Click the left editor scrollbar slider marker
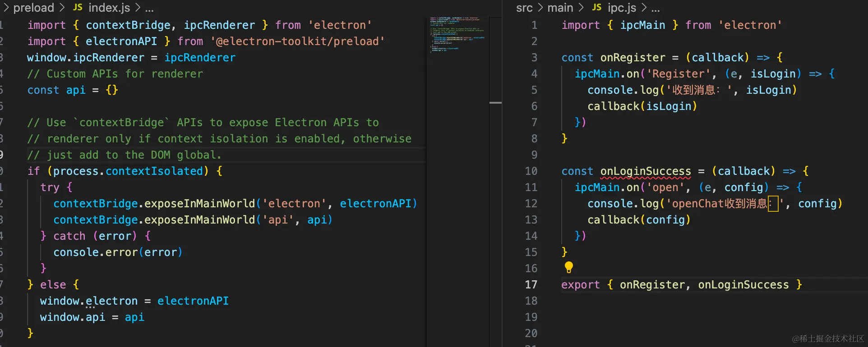Viewport: 868px width, 347px height. [x=495, y=103]
